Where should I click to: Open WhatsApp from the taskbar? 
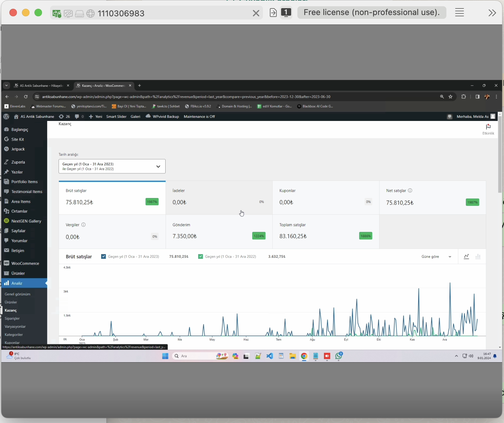(339, 356)
